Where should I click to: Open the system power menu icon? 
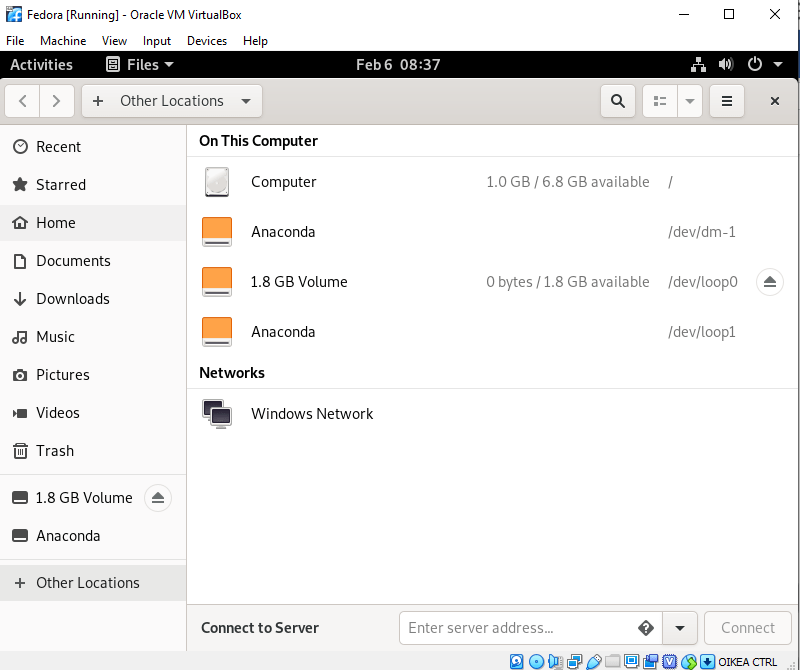pyautogui.click(x=760, y=65)
